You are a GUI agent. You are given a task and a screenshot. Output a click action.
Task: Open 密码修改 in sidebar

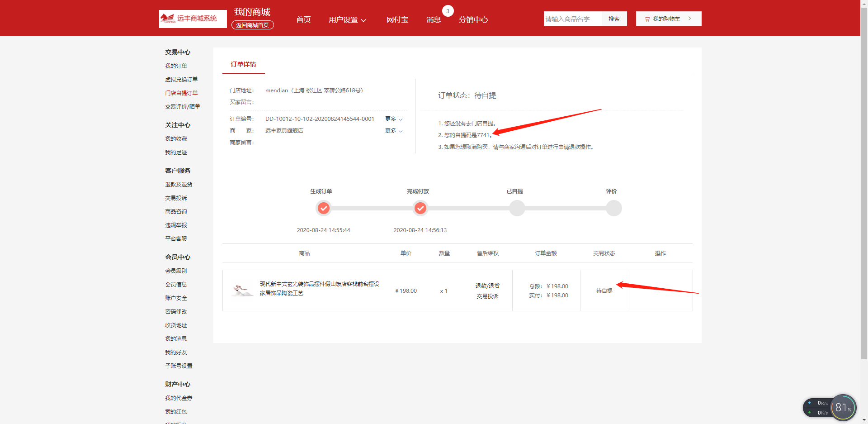tap(176, 312)
